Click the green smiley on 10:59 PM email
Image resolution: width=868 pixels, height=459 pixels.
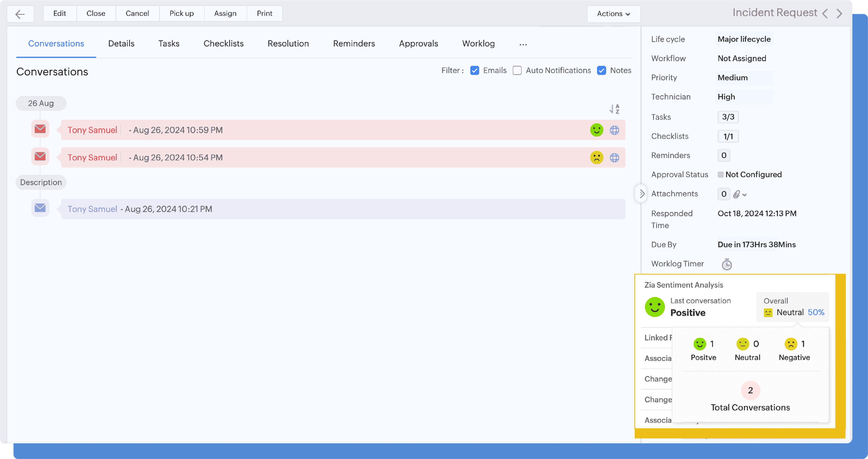(596, 130)
